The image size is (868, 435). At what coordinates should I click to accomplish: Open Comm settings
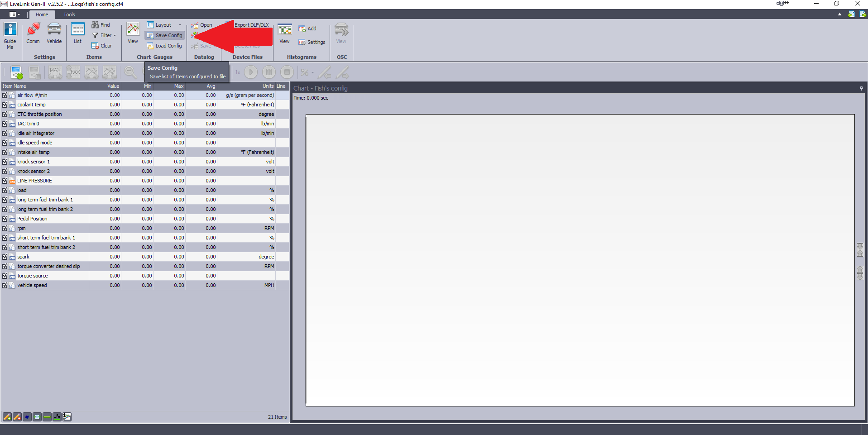point(33,34)
